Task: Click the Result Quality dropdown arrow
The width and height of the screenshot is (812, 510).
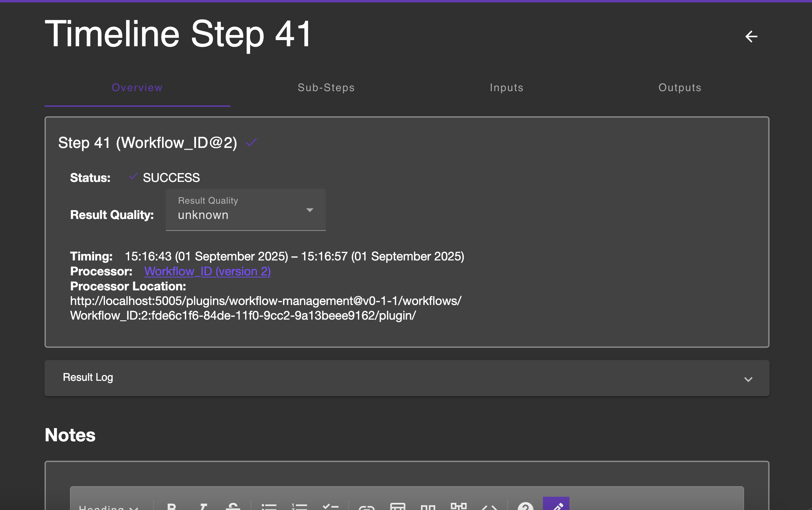Action: click(310, 210)
